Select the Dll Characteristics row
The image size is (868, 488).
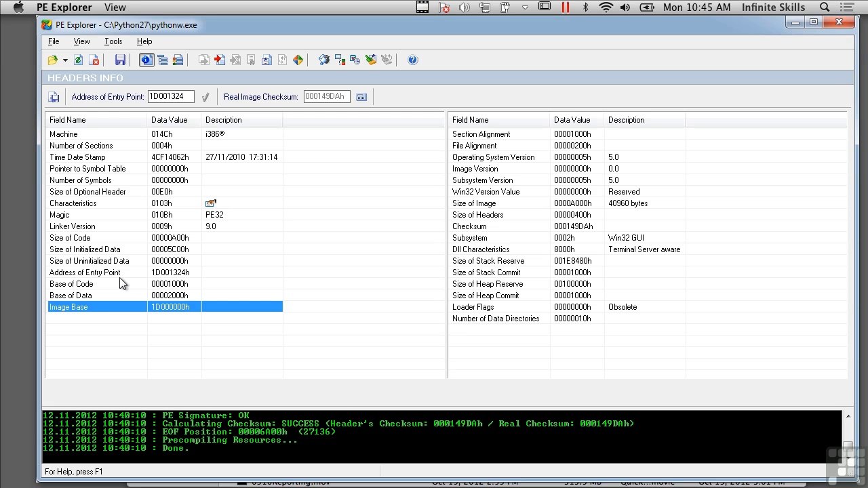click(x=568, y=249)
